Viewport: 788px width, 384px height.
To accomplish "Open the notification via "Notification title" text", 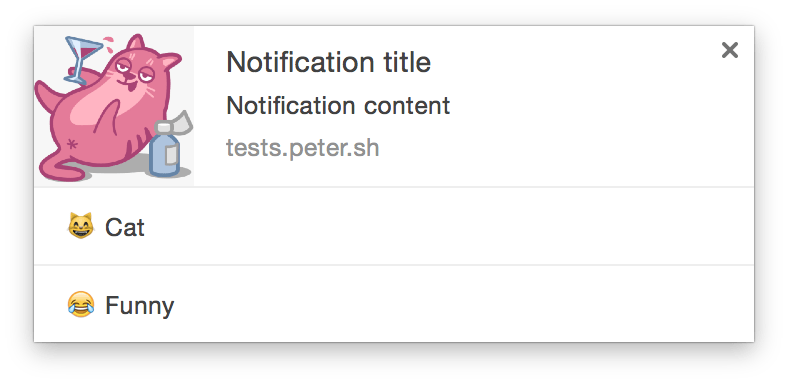I will pyautogui.click(x=329, y=62).
